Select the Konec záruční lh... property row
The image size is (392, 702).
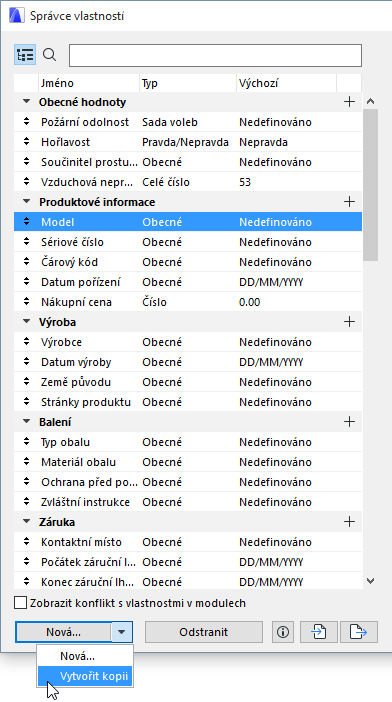(187, 582)
